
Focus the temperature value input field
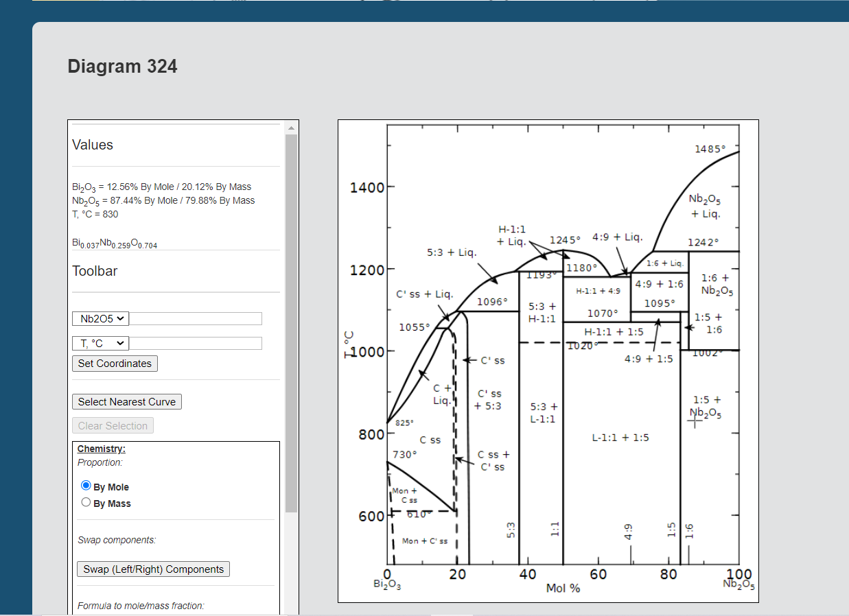pos(196,343)
